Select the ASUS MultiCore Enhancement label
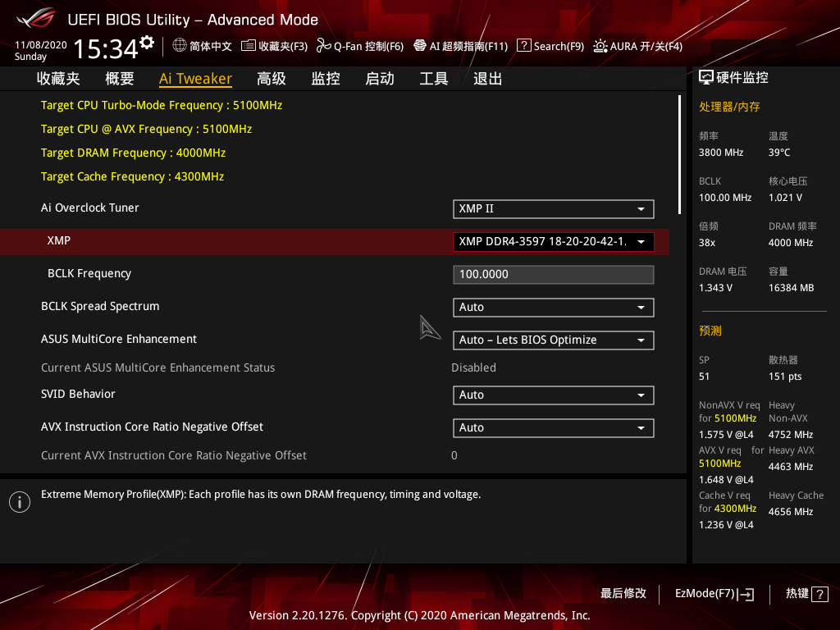840x630 pixels. (x=119, y=339)
